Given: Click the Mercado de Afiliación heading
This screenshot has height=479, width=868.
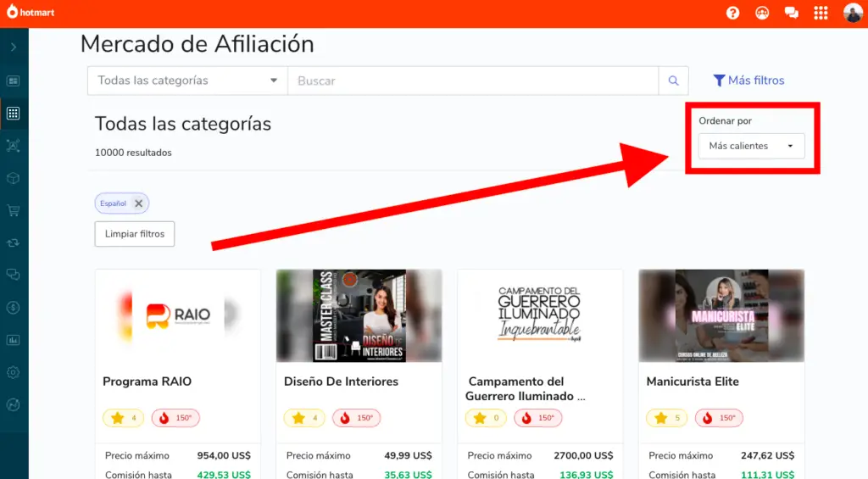Looking at the screenshot, I should [197, 44].
